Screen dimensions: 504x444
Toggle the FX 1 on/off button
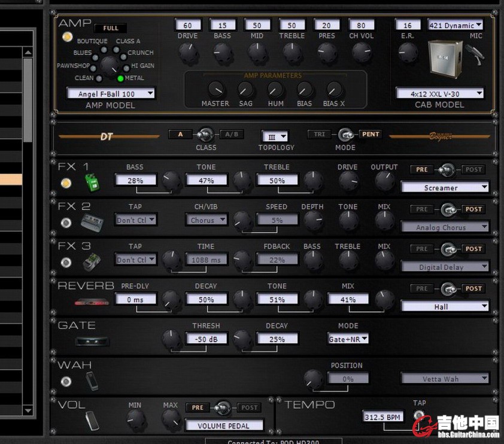pos(66,183)
